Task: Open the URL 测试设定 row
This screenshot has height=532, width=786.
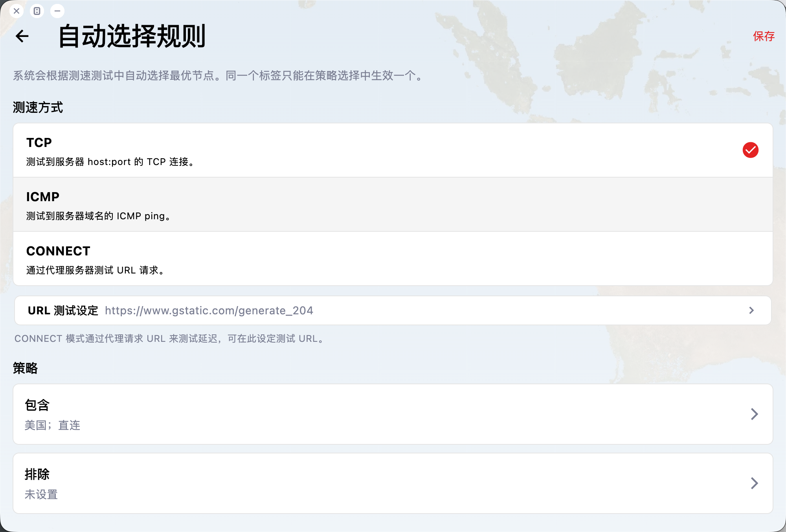Action: 63,310
